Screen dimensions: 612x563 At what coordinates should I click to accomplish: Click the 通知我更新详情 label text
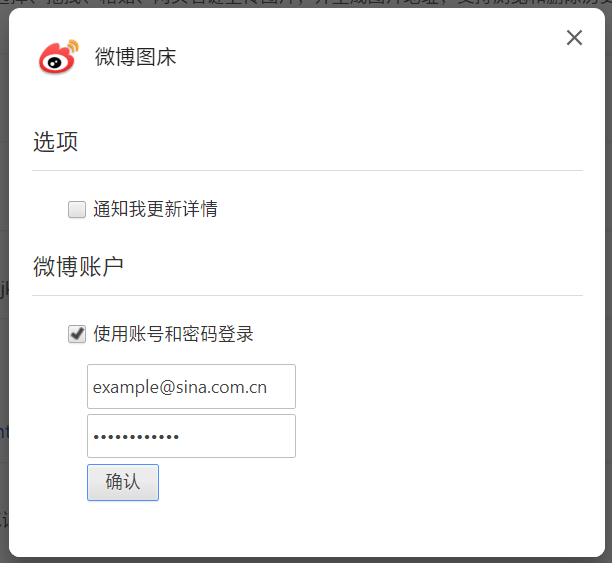[x=155, y=209]
